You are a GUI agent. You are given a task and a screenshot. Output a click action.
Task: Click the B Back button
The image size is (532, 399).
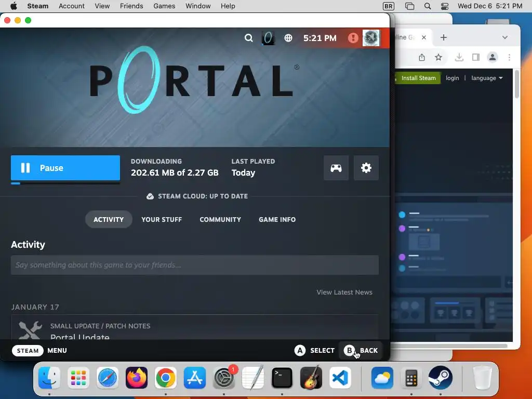coord(361,351)
